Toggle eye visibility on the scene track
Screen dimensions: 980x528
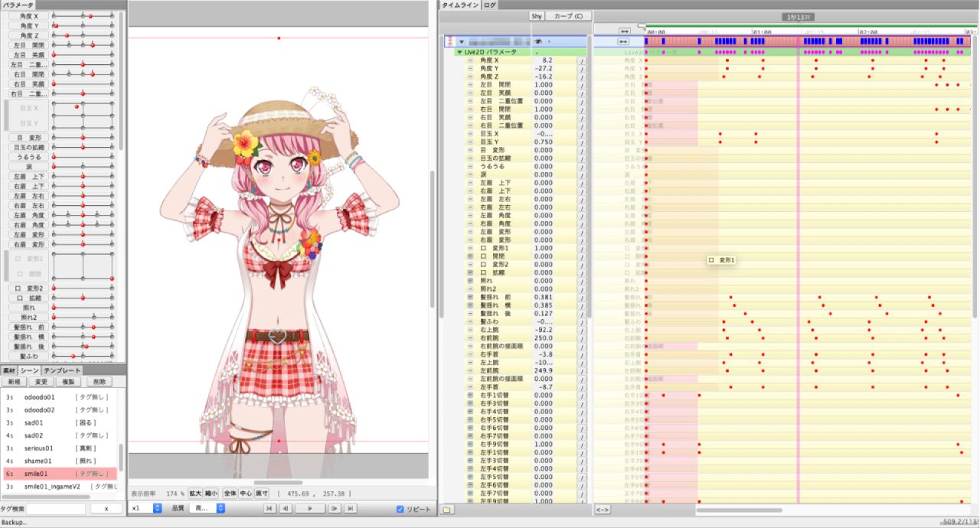coord(537,41)
